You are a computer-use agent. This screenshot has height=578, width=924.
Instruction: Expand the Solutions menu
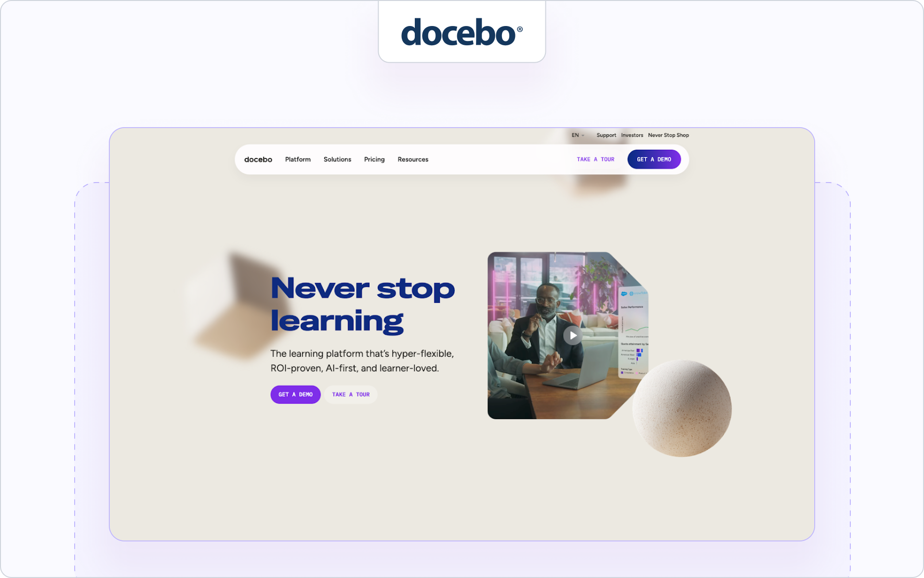tap(337, 159)
